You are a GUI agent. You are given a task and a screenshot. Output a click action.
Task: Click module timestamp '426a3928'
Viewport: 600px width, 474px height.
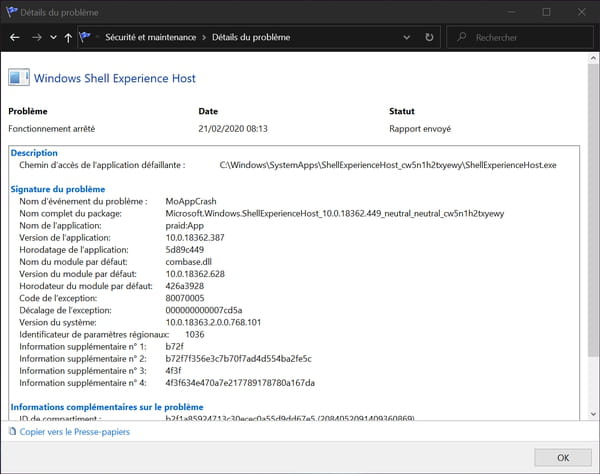pyautogui.click(x=184, y=286)
